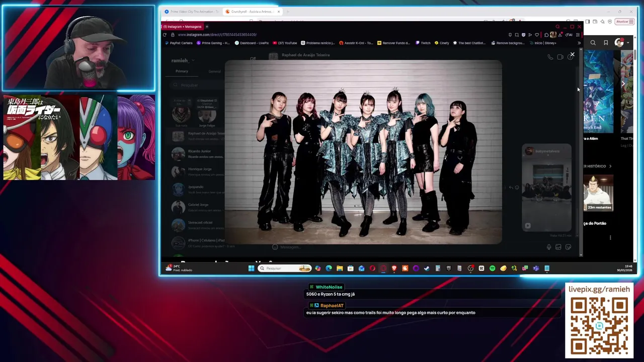This screenshot has height=362, width=644.
Task: Open the 23m restantes episode thumbnail
Action: [x=598, y=193]
